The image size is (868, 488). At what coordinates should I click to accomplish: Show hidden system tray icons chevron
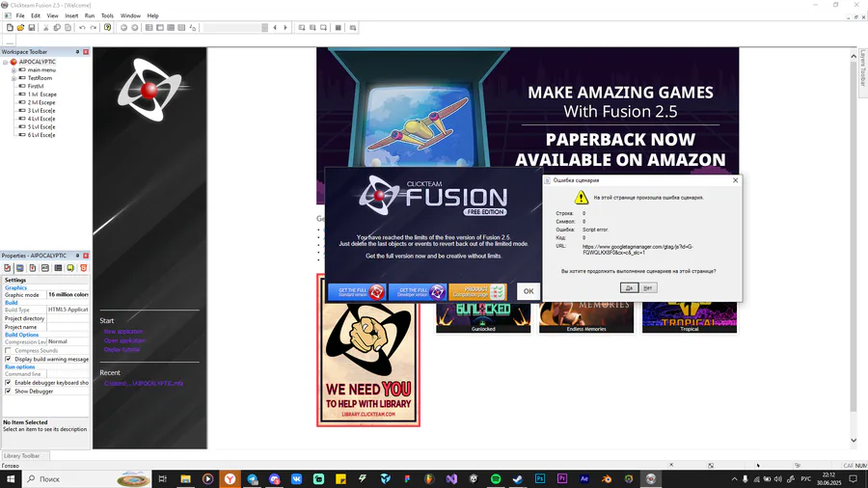(734, 479)
